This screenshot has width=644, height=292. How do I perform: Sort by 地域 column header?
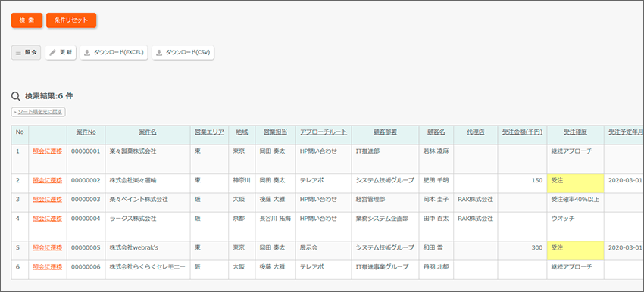point(242,132)
